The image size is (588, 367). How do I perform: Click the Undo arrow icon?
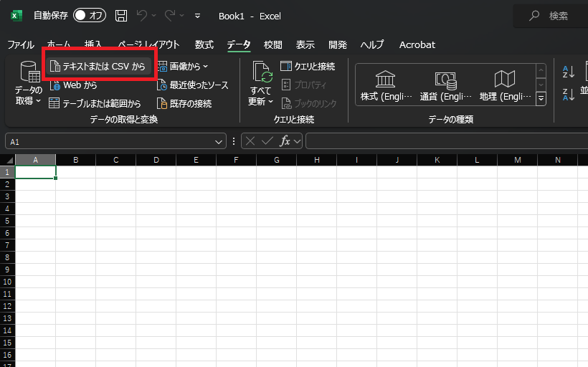[x=142, y=15]
